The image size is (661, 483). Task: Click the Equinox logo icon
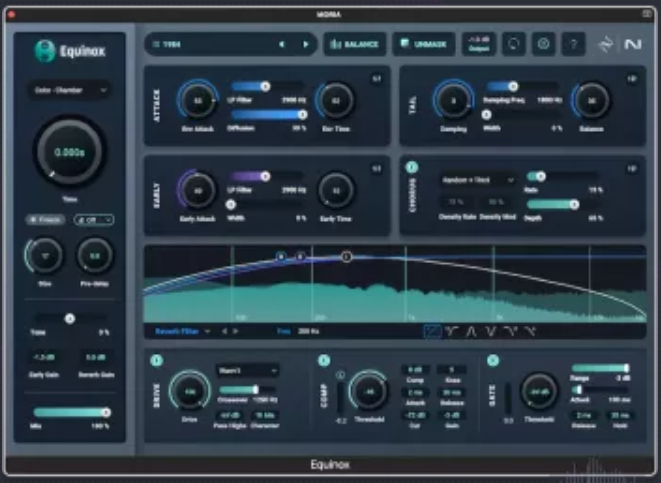[x=45, y=51]
